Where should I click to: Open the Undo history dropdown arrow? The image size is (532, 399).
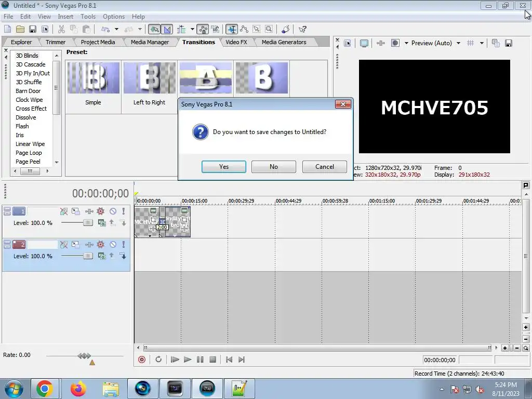pyautogui.click(x=116, y=30)
